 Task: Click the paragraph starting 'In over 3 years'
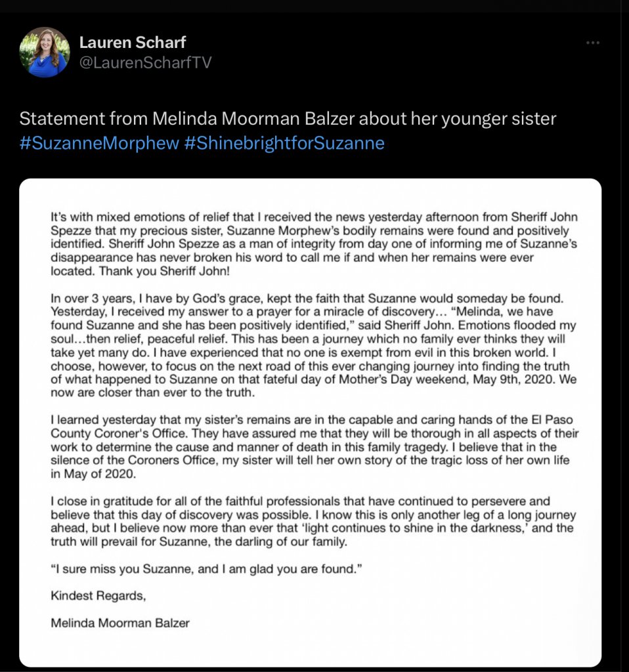314,345
